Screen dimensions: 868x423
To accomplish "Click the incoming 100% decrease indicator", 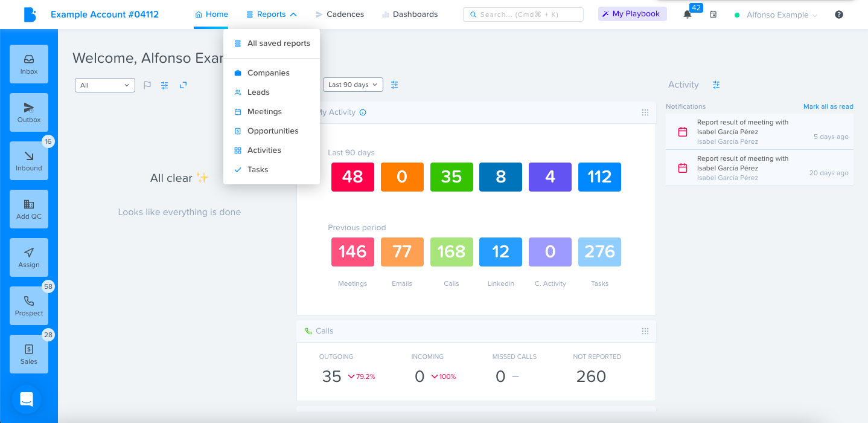I will [443, 376].
